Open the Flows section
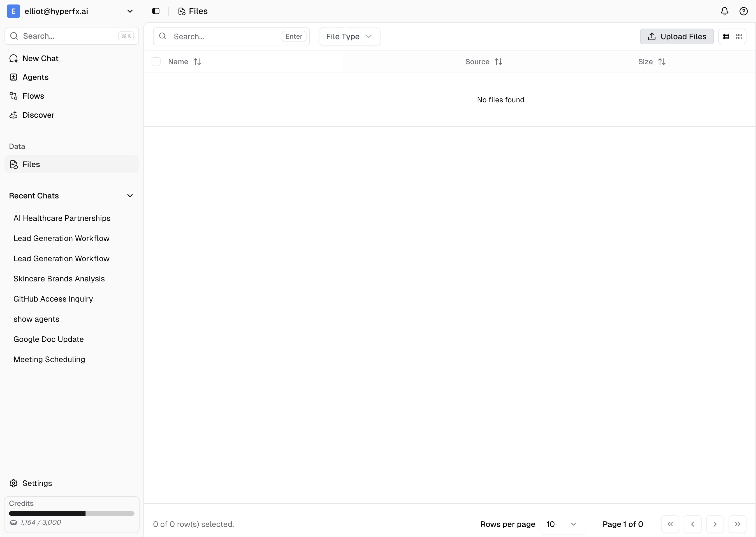Screen dimensions: 756x537 pos(33,96)
